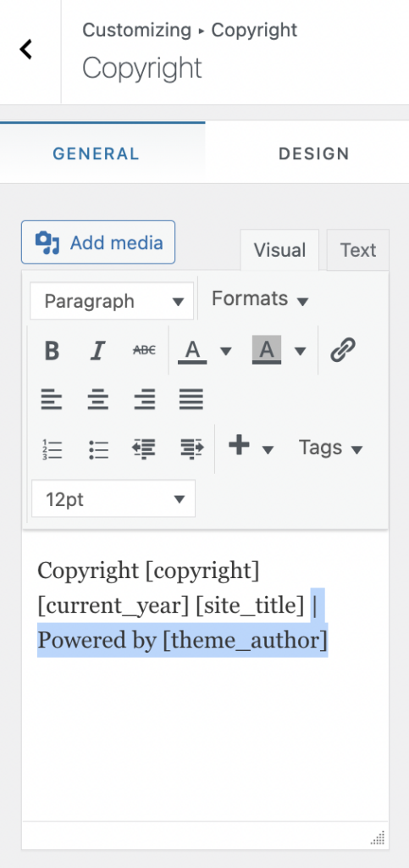
Task: Open text color picker arrow
Action: (x=226, y=351)
